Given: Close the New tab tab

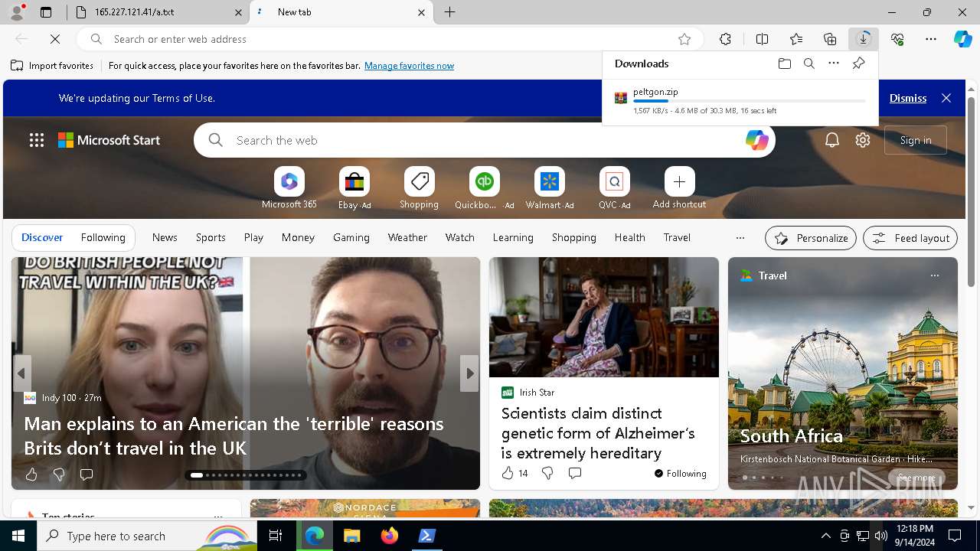Looking at the screenshot, I should (x=421, y=12).
